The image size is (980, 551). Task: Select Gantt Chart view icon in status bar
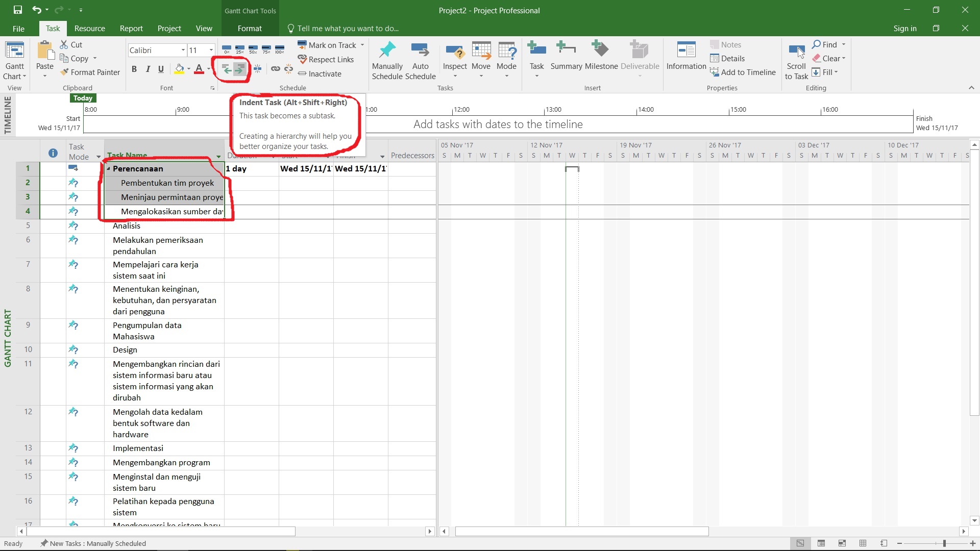coord(800,543)
